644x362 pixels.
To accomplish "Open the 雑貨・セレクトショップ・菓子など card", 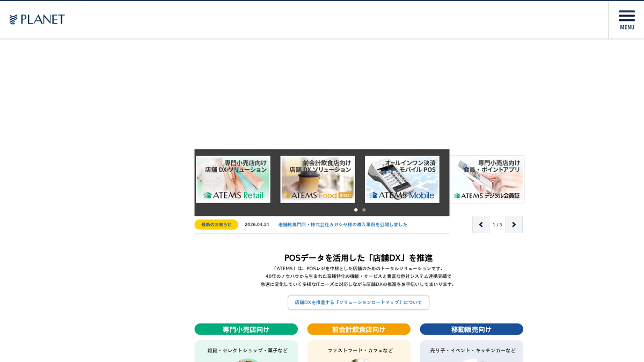I will (246, 351).
